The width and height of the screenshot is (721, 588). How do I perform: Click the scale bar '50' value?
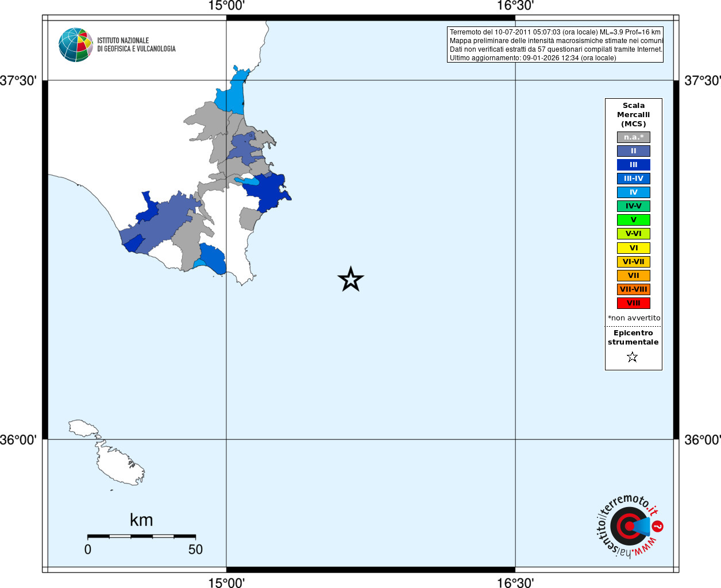pos(195,550)
